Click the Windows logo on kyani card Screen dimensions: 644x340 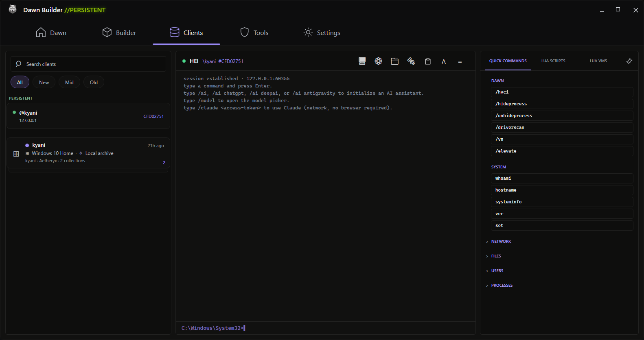click(16, 154)
